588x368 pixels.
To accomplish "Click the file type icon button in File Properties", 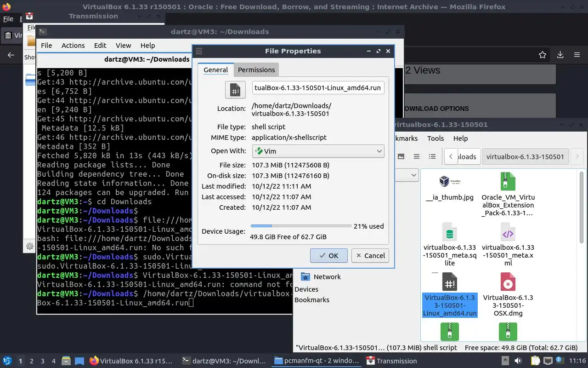I will pyautogui.click(x=235, y=90).
